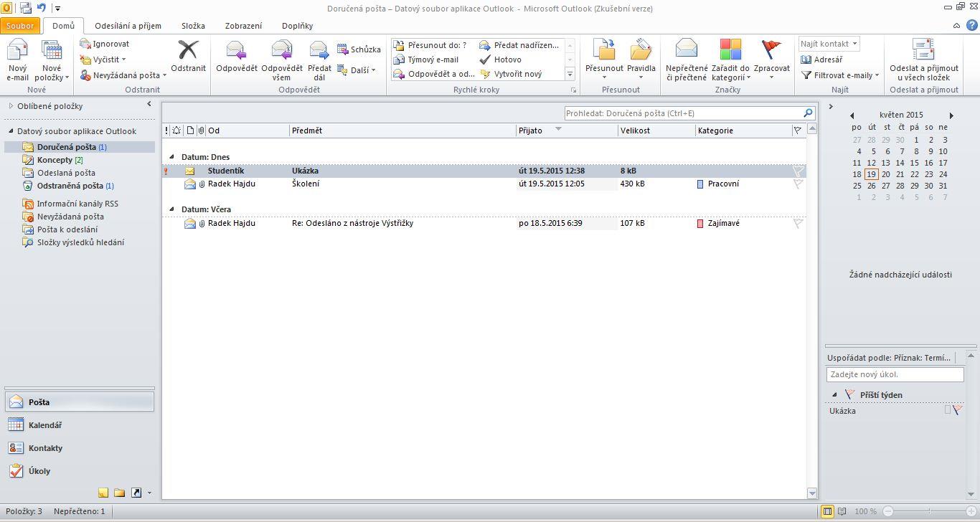Run the Odpovědět a odstranit quick step
The height and width of the screenshot is (522, 980).
coord(434,74)
